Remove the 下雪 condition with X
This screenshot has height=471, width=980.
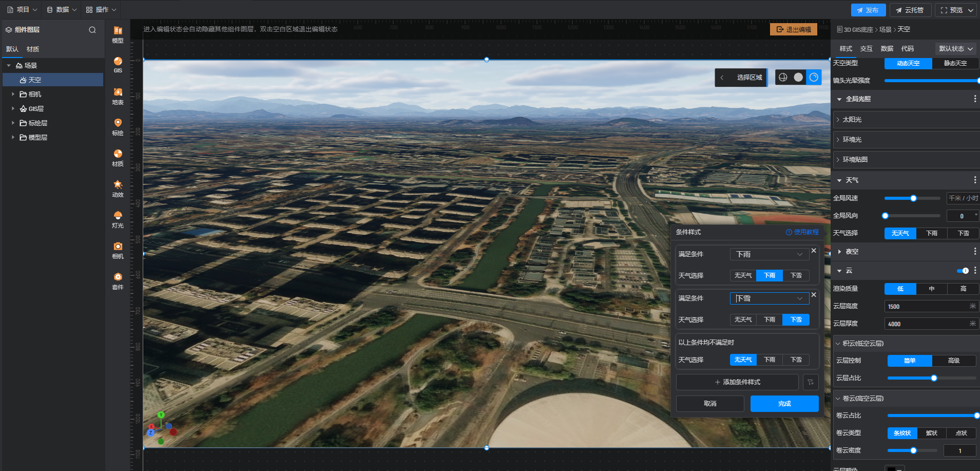point(814,295)
